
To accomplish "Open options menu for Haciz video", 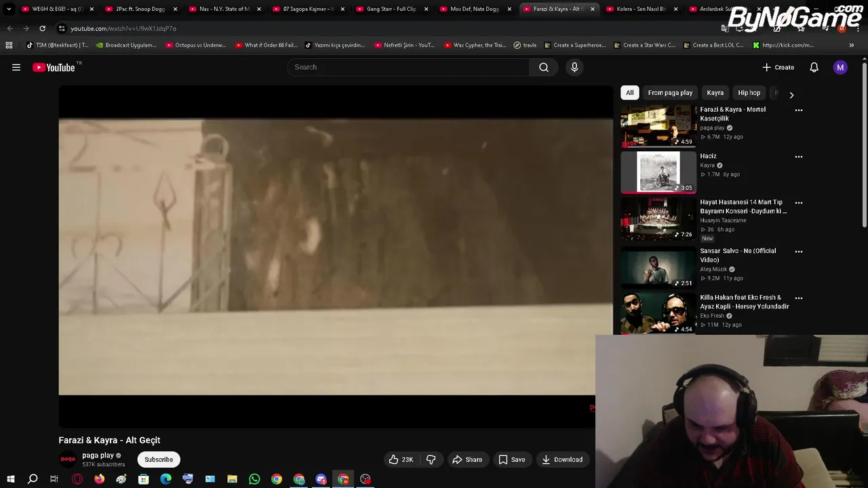I will [x=798, y=157].
